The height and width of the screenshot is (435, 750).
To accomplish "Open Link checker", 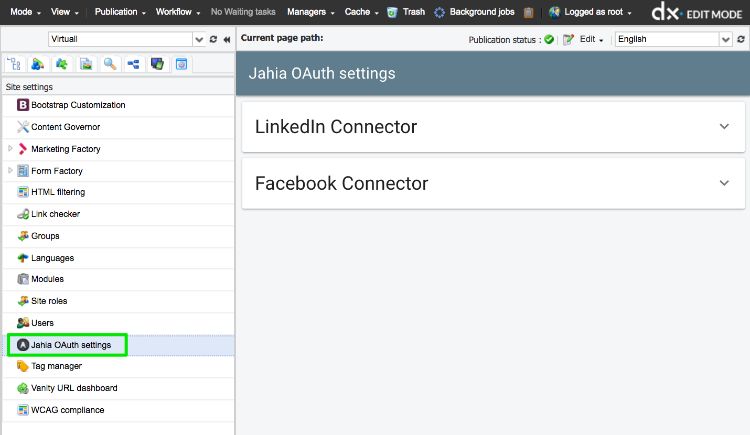I will pyautogui.click(x=55, y=214).
